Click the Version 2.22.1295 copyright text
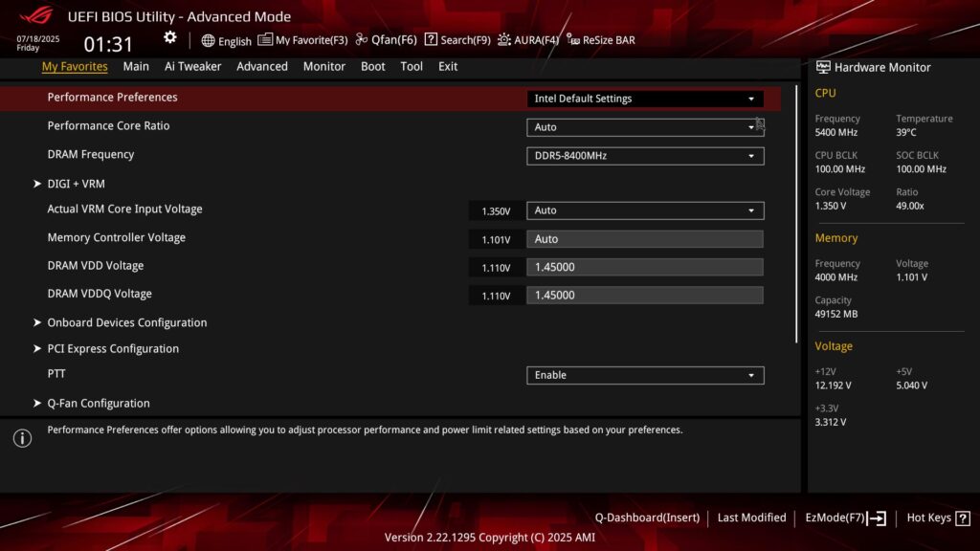This screenshot has height=551, width=980. (x=489, y=538)
